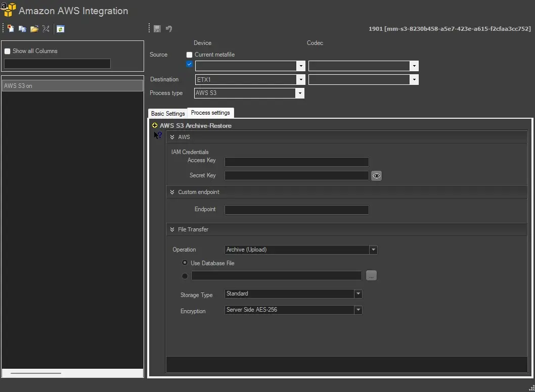Click the Save floppy disk icon
The image size is (535, 392).
point(157,29)
